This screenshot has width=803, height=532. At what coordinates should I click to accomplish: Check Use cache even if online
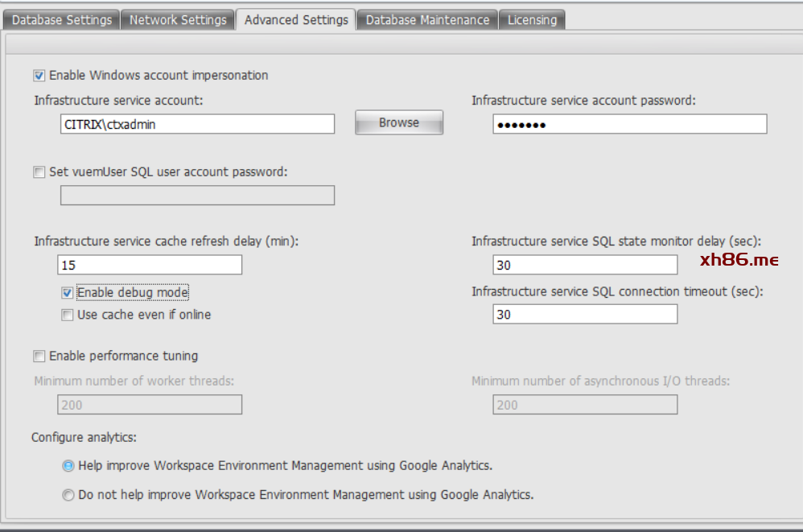(x=68, y=315)
